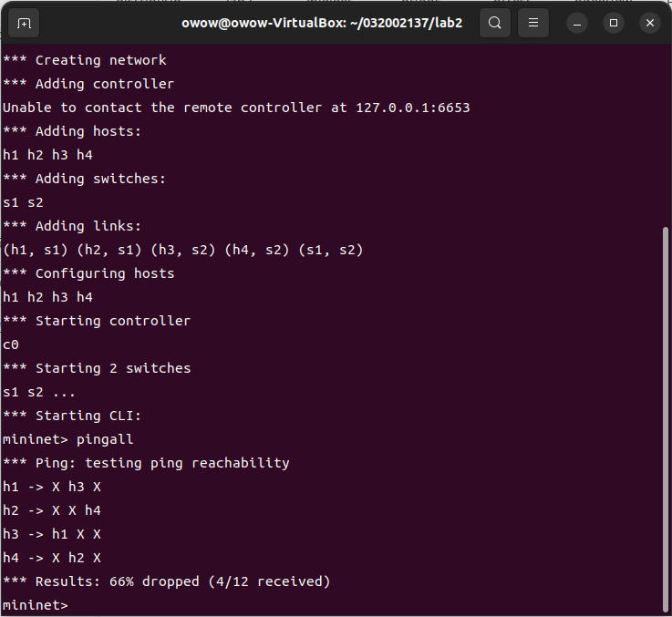
Task: Open a new terminal tab
Action: pyautogui.click(x=24, y=23)
